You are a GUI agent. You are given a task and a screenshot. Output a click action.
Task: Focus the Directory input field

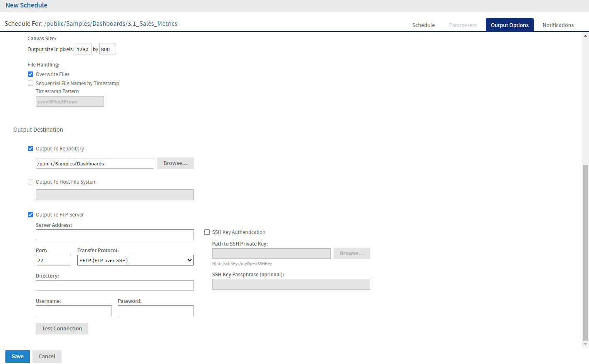[x=115, y=285]
